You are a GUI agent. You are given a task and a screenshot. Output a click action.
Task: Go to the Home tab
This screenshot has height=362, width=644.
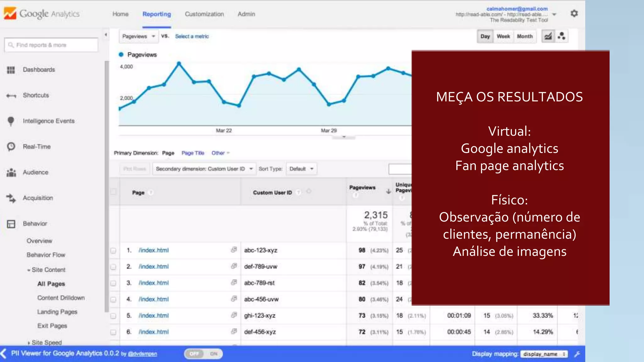(x=120, y=14)
